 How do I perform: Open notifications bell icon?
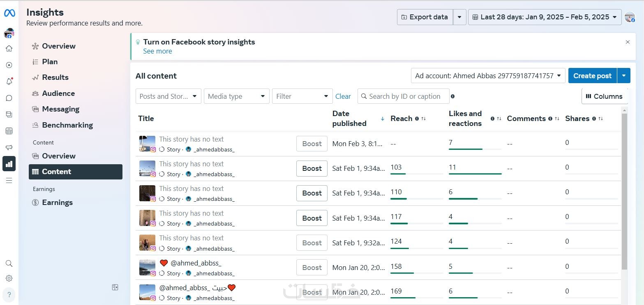[9, 81]
